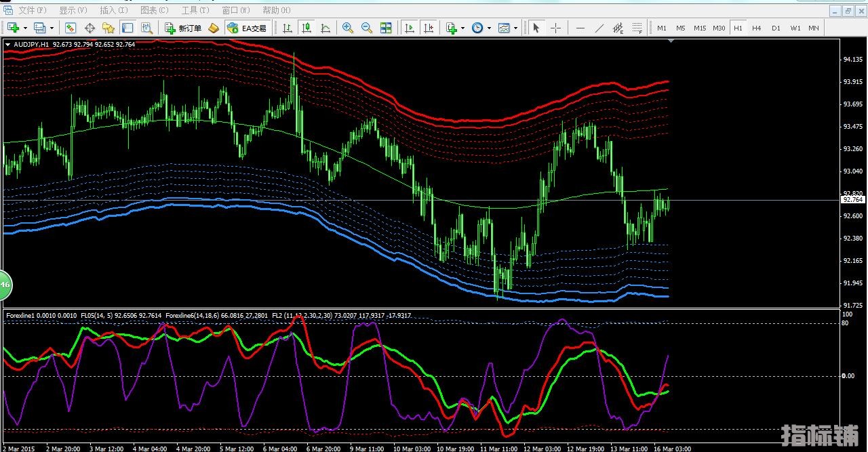Toggle the Navigator star-folder panel
This screenshot has width=868, height=452.
pyautogui.click(x=108, y=28)
